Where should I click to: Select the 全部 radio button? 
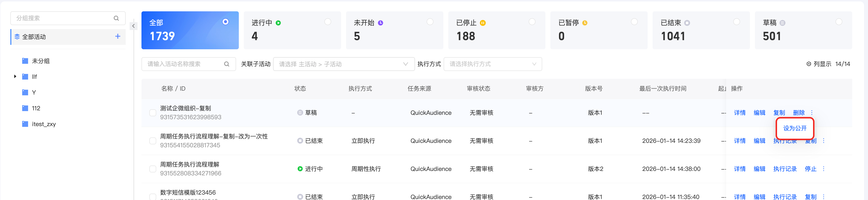pyautogui.click(x=226, y=22)
